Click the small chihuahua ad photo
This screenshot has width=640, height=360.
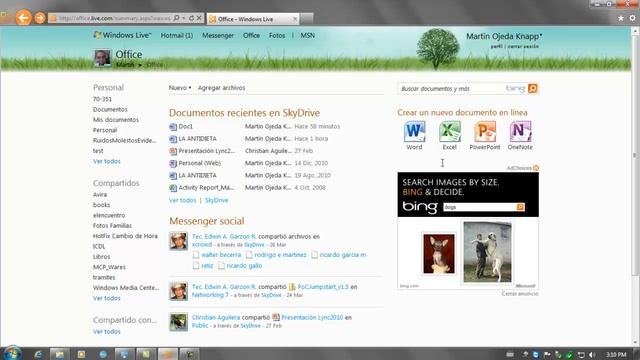click(439, 253)
